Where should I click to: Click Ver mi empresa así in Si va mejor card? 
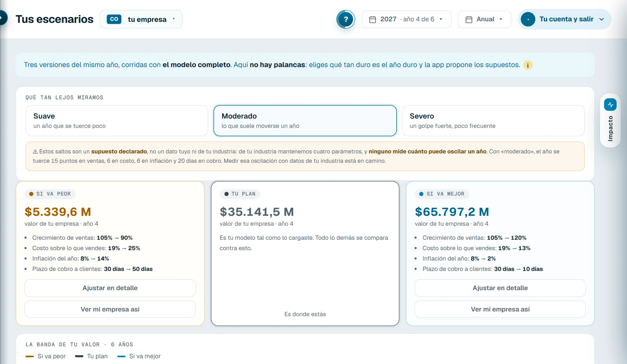(500, 309)
